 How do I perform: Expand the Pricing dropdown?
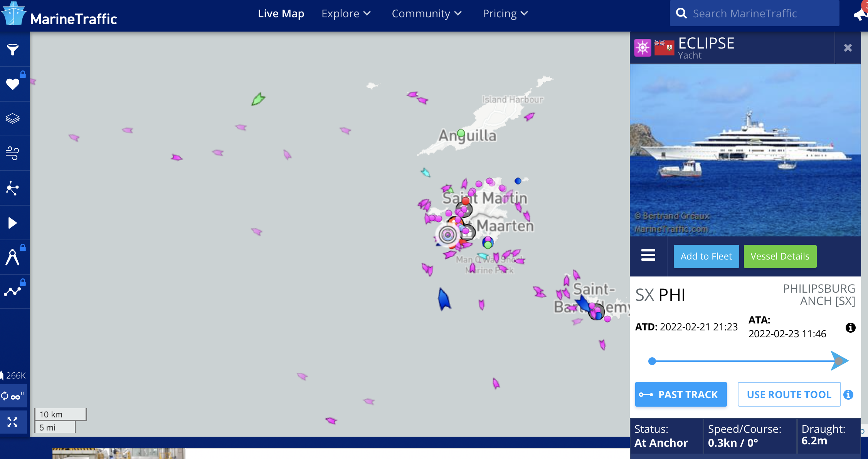point(505,14)
